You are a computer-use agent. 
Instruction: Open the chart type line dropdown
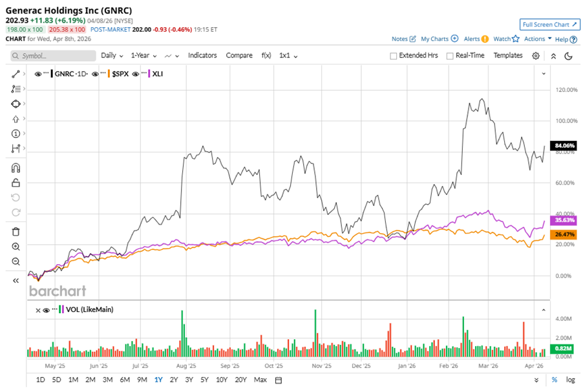tap(172, 56)
